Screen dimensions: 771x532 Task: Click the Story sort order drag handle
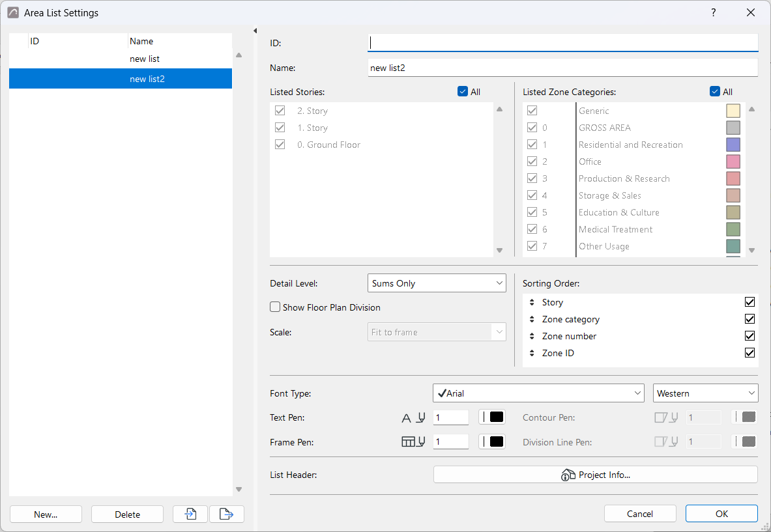click(x=532, y=302)
